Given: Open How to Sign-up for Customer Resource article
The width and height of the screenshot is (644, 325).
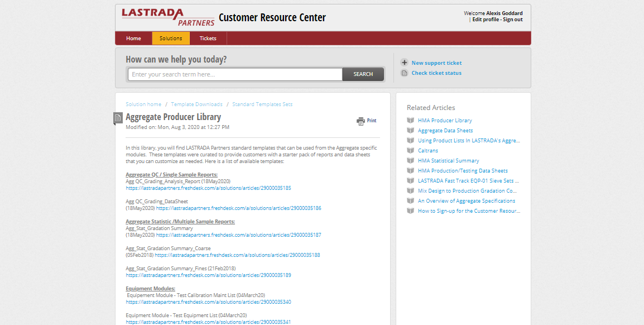Looking at the screenshot, I should 469,211.
